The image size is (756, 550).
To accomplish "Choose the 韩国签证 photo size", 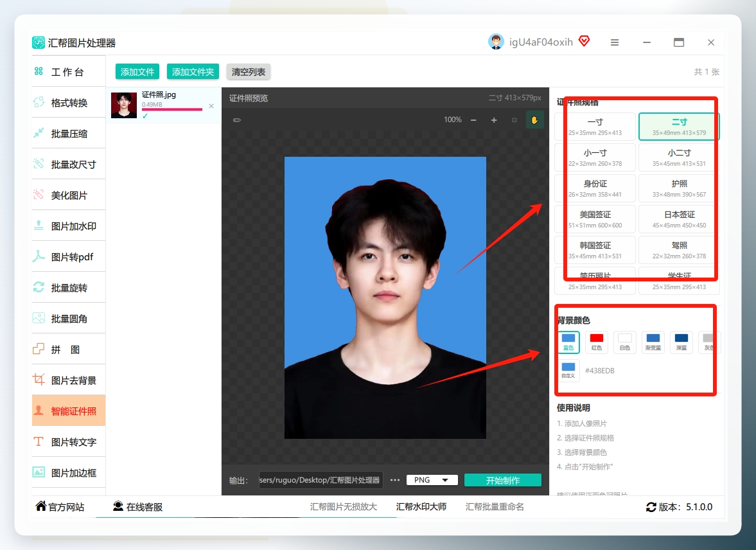I will tap(595, 250).
